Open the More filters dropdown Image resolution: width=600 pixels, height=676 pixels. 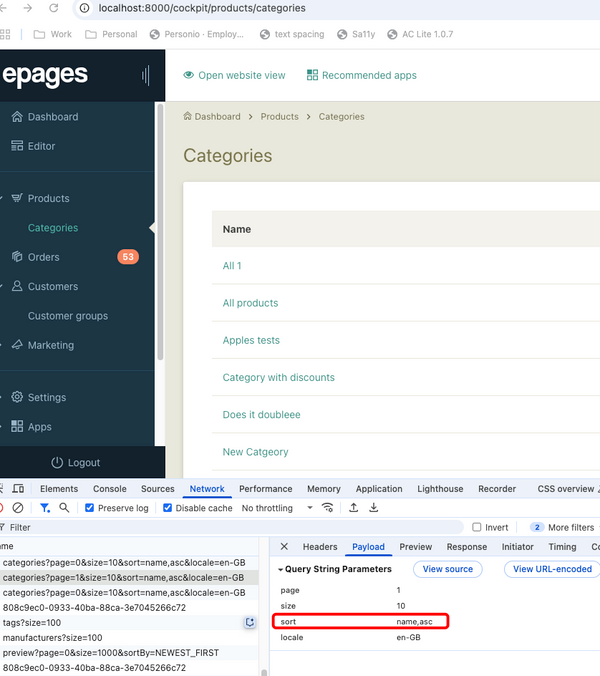(564, 527)
